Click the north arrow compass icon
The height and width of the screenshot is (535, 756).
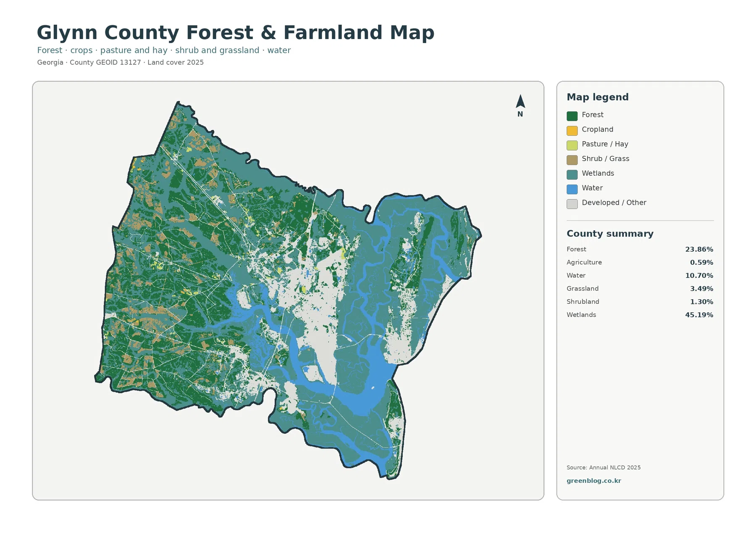point(520,101)
